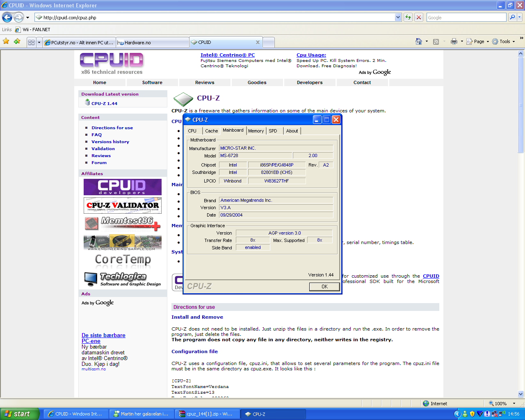Click the CPU-Z Validator banner
Image resolution: width=525 pixels, height=420 pixels.
(123, 205)
